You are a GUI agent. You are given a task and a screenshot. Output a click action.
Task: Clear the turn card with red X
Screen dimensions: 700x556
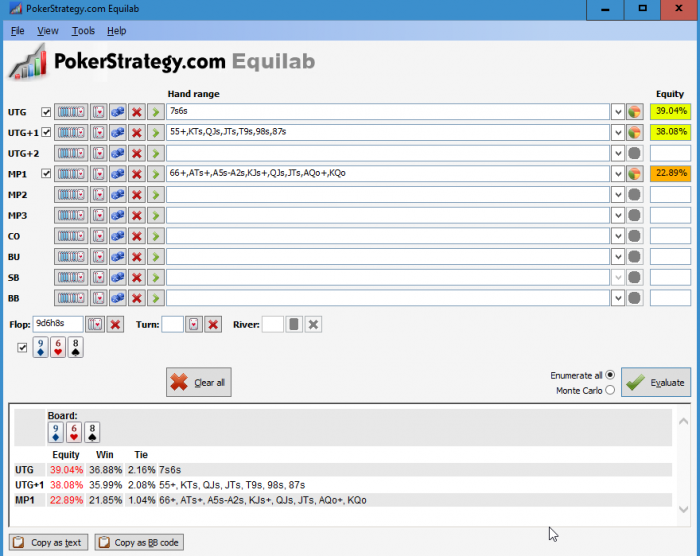[213, 324]
